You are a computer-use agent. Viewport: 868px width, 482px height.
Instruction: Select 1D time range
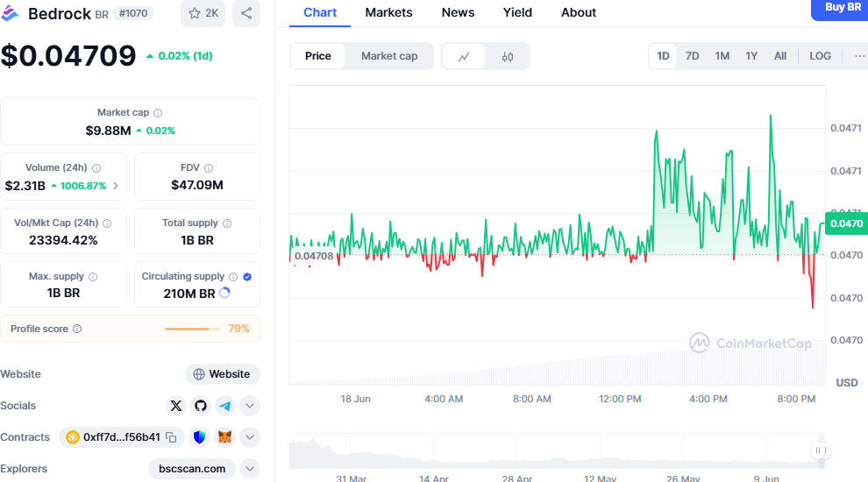(x=663, y=56)
